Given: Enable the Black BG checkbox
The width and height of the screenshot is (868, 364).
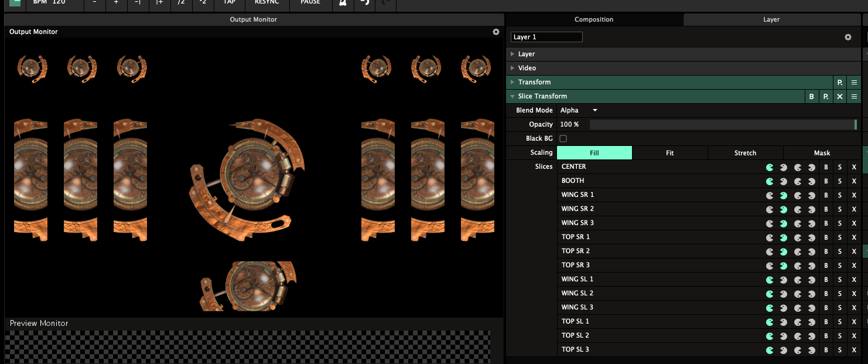Looking at the screenshot, I should coord(563,139).
